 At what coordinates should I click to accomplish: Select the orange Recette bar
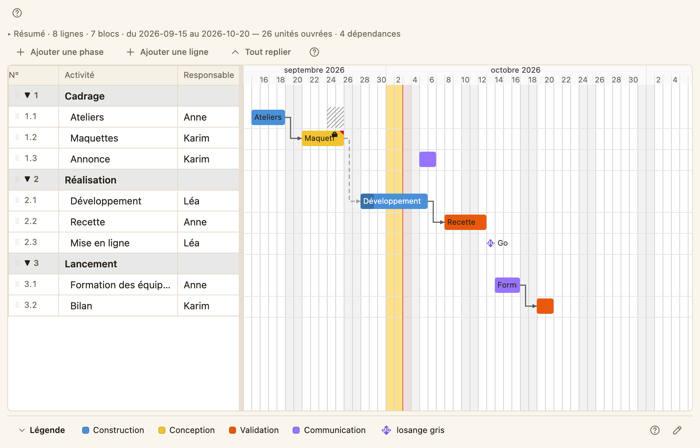[x=466, y=222]
